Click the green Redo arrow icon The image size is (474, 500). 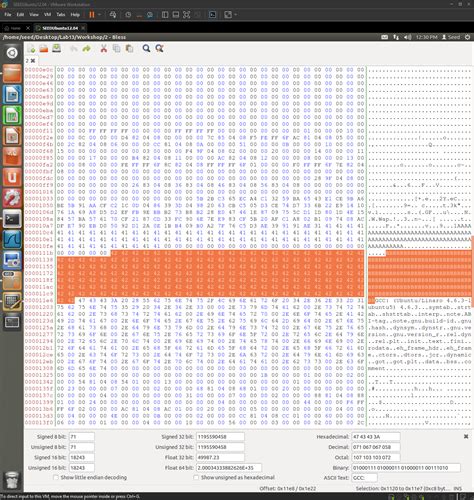click(86, 49)
